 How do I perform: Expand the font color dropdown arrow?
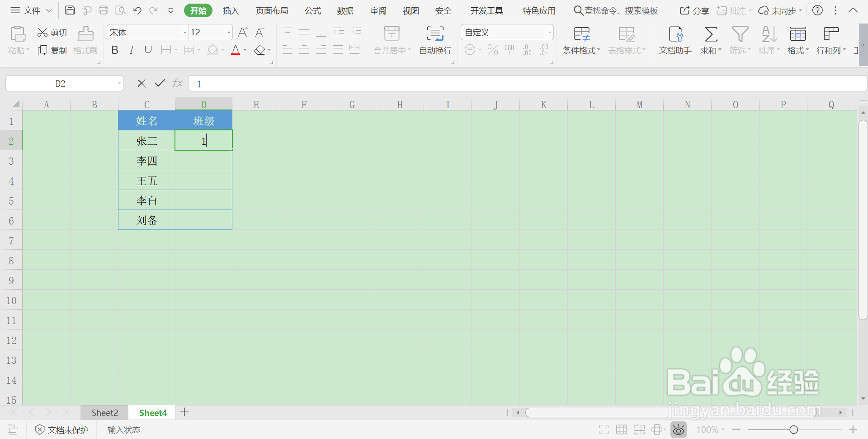[x=245, y=50]
